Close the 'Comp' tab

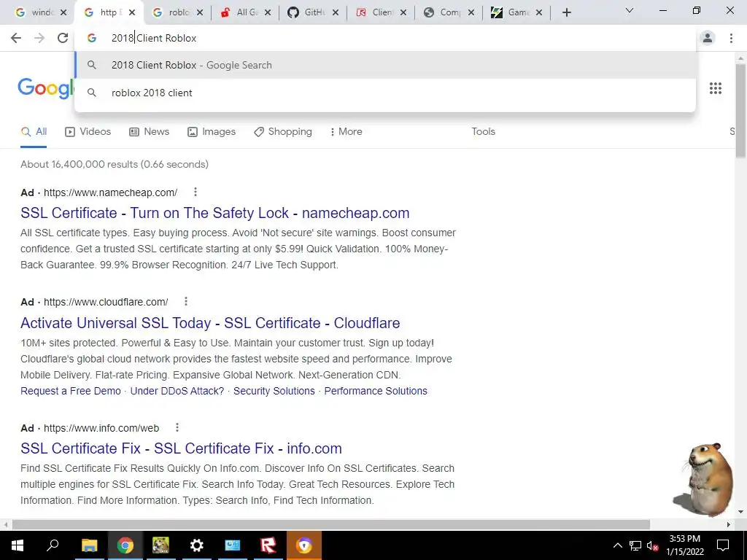click(471, 13)
